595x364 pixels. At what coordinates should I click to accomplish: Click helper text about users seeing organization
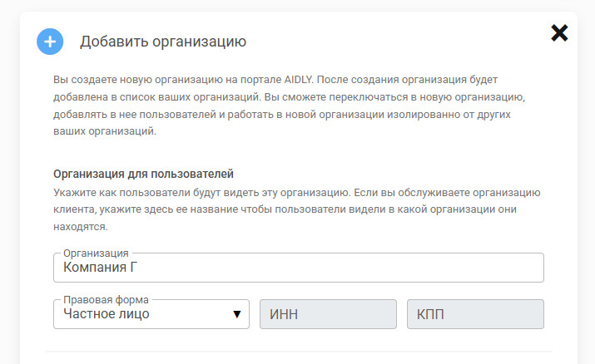(x=295, y=209)
